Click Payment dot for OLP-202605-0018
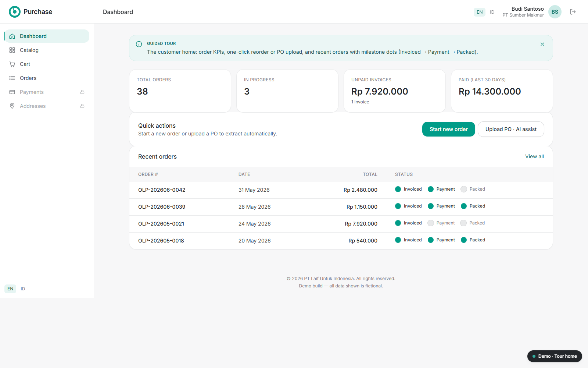 (431, 240)
